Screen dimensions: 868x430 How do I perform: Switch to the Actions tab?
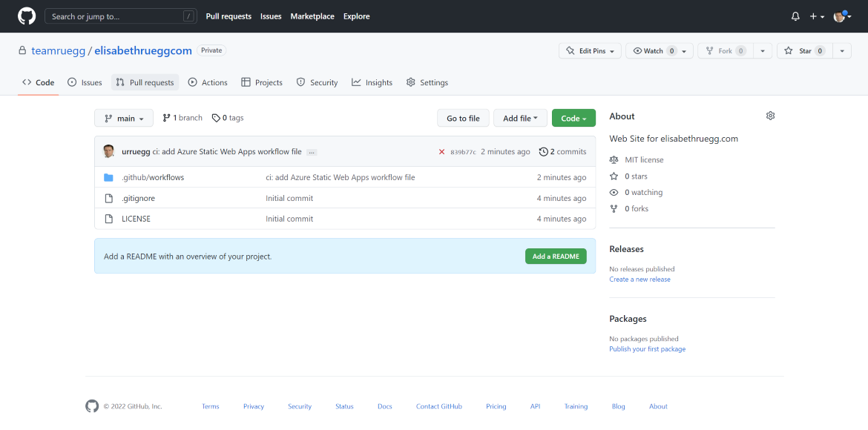[208, 82]
